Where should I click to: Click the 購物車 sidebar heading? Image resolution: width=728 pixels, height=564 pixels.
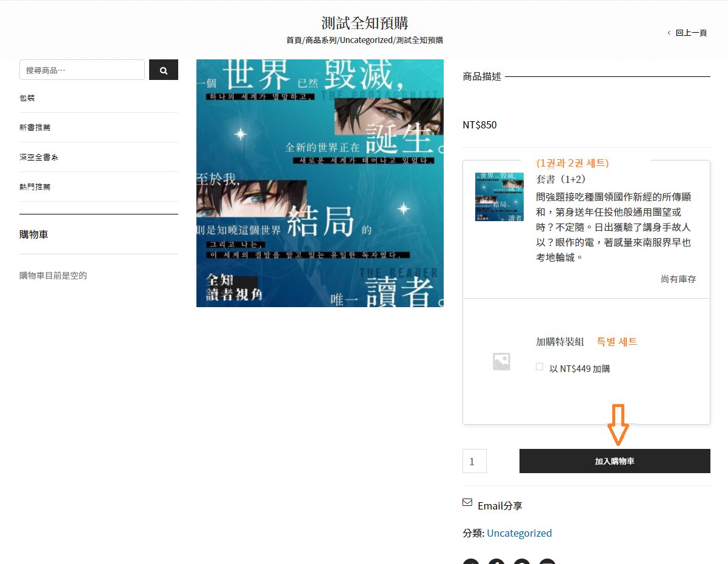tap(33, 234)
